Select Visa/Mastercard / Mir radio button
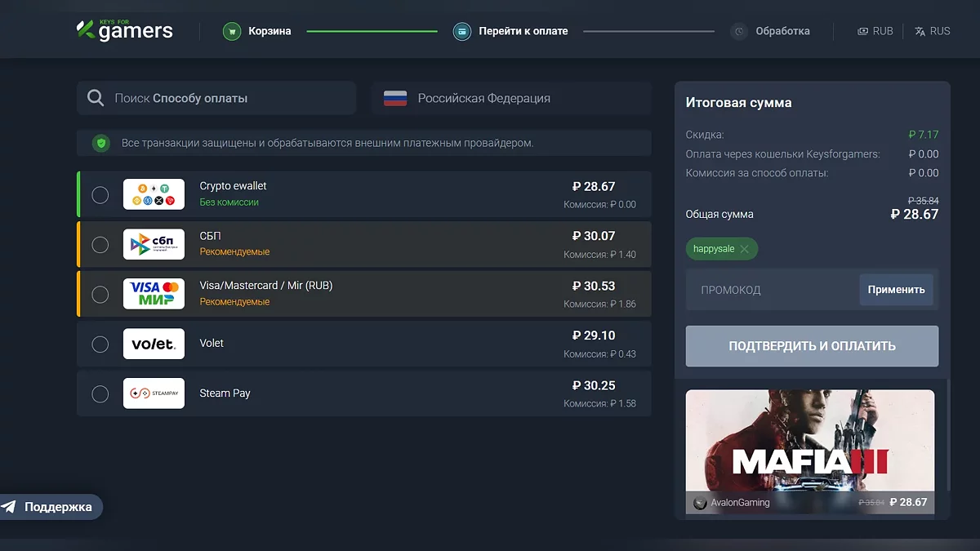980x551 pixels. pyautogui.click(x=100, y=294)
